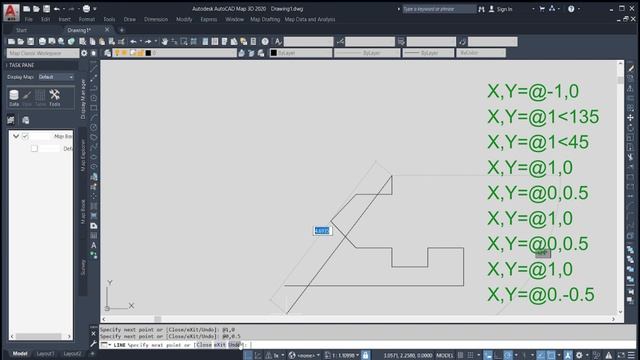
Task: Click the Save icon in standard toolbar
Action: click(31, 41)
